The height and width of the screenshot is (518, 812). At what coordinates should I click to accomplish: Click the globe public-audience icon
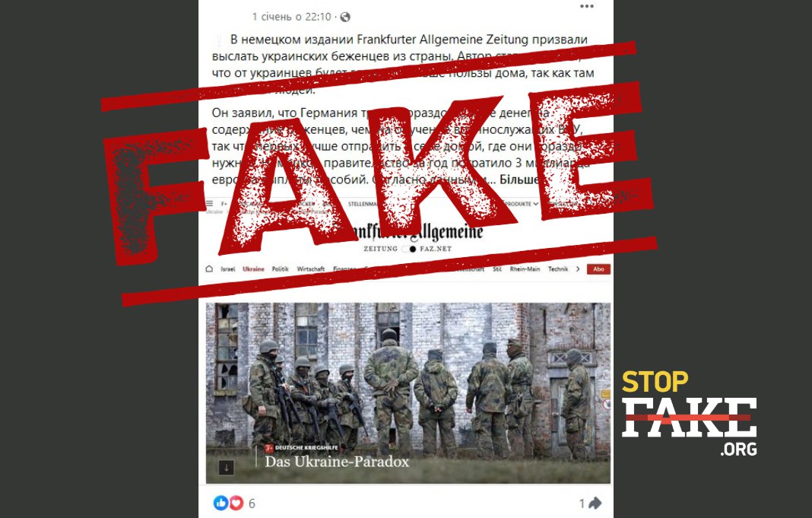[345, 17]
